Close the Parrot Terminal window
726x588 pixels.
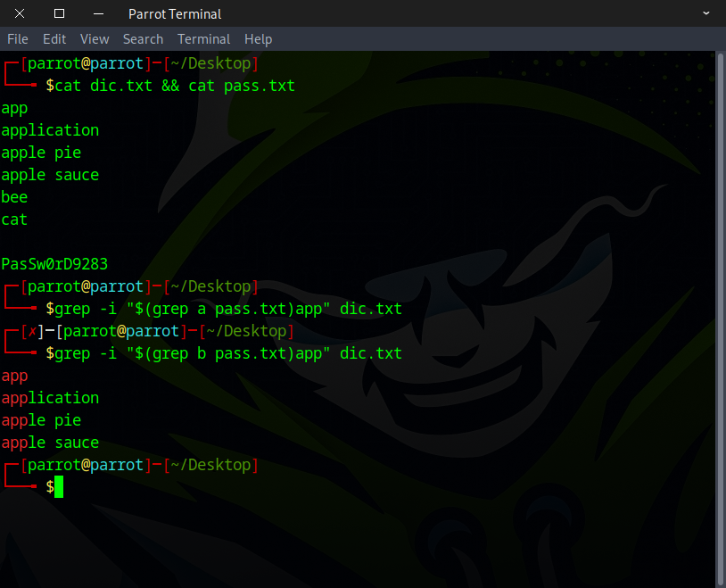pyautogui.click(x=21, y=13)
